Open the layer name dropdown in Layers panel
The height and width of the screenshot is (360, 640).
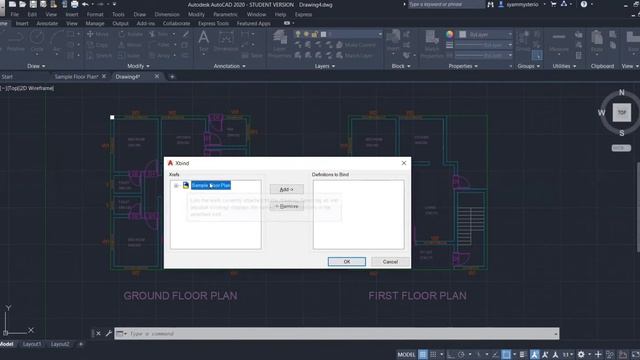(x=380, y=34)
